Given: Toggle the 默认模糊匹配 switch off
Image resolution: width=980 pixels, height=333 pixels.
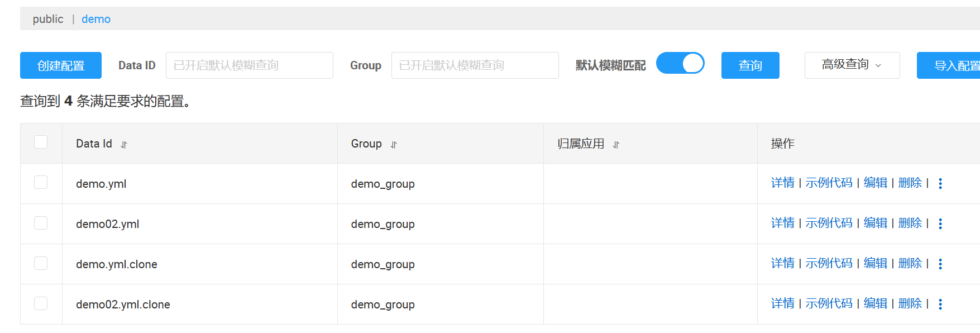Looking at the screenshot, I should click(680, 64).
